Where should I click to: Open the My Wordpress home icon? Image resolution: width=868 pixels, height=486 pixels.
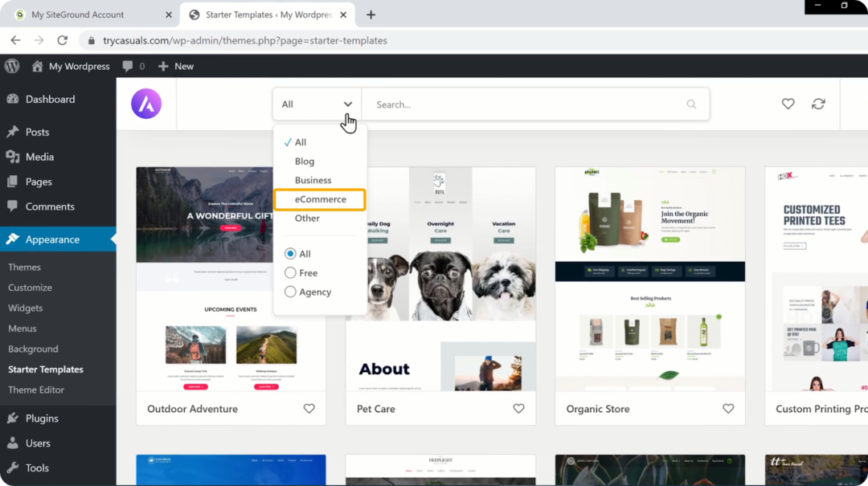(x=36, y=66)
